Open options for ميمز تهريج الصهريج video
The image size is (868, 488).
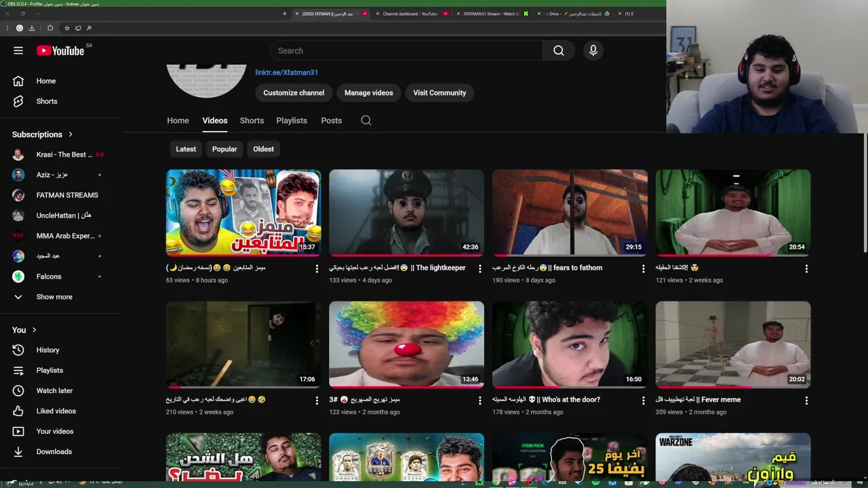click(x=480, y=401)
